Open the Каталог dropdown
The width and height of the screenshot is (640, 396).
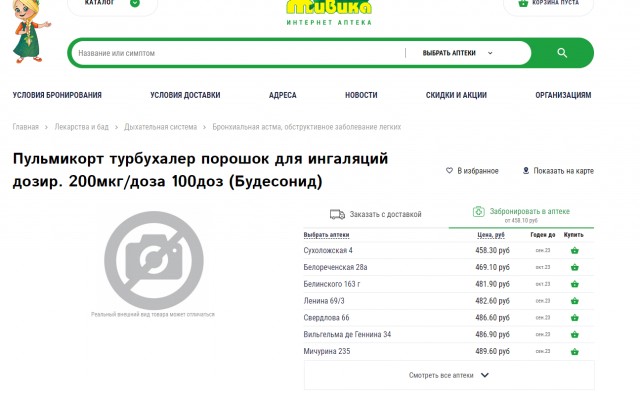pyautogui.click(x=112, y=5)
